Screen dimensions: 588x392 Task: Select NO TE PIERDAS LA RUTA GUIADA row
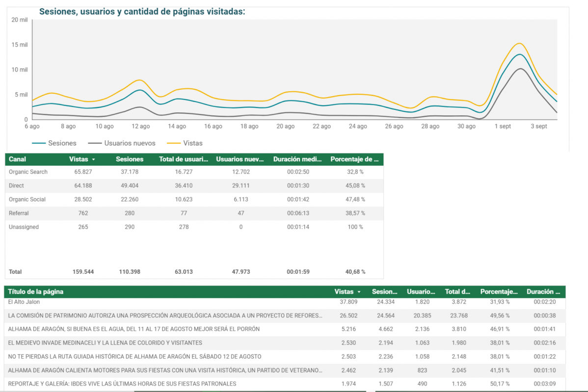[x=285, y=357]
